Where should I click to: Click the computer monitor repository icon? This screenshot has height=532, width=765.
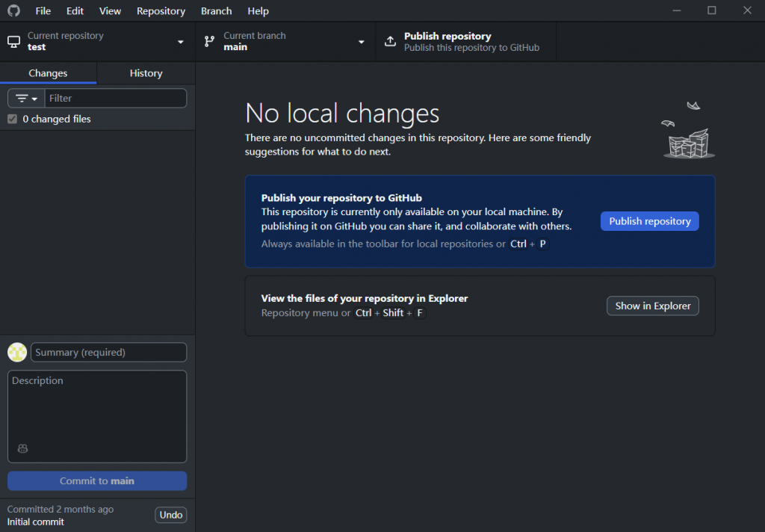click(13, 42)
